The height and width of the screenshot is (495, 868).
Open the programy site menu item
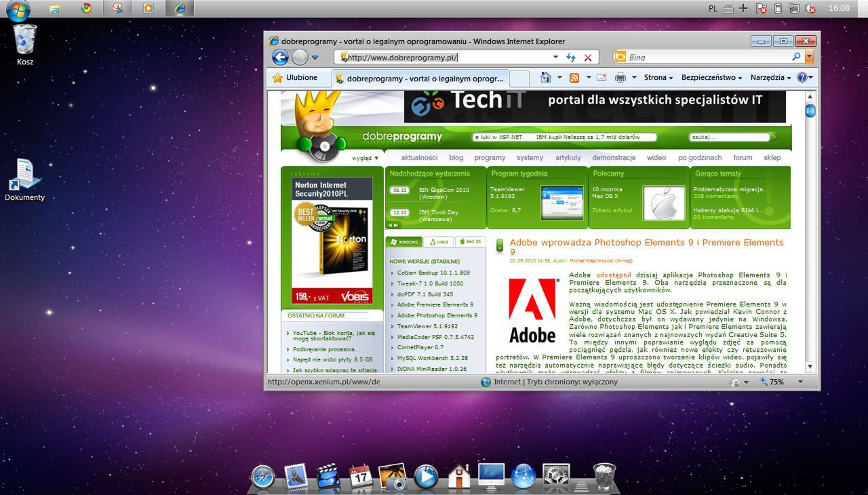[x=490, y=157]
